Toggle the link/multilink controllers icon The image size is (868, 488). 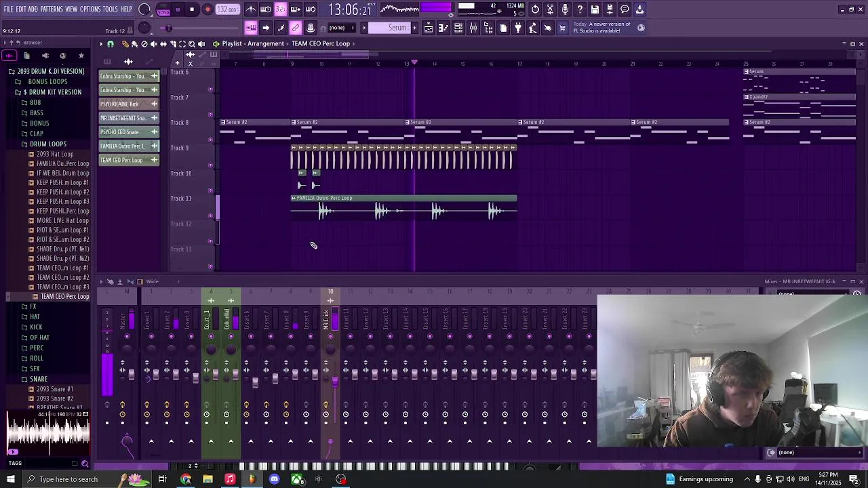[x=296, y=28]
